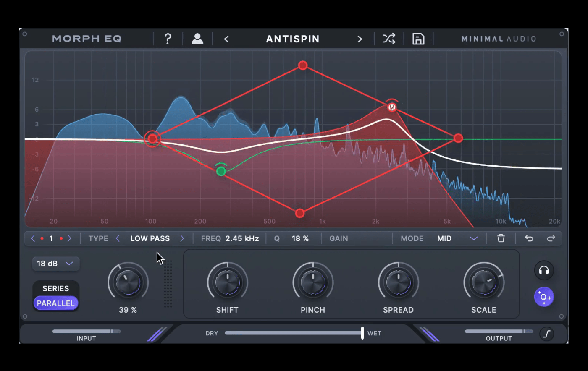Toggle output soft clip curve icon
Screen dimensions: 588x371
coord(546,334)
